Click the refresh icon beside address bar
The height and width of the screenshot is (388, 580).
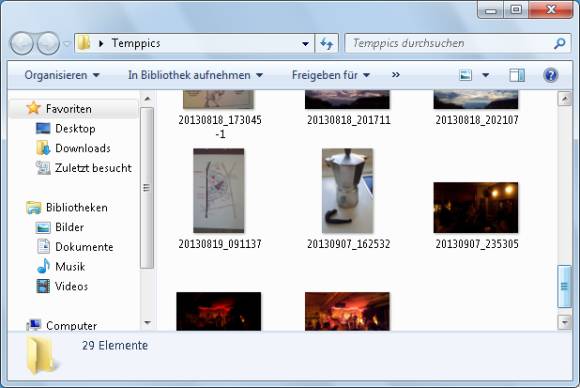tap(326, 44)
